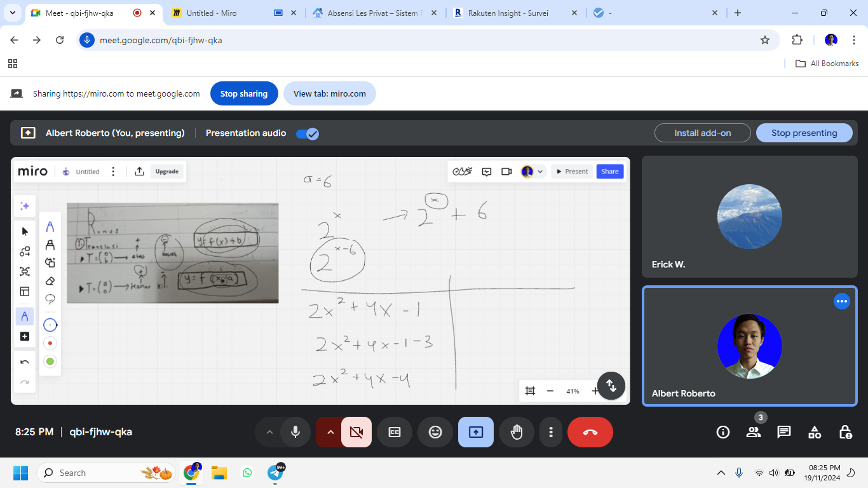
Task: Open the shapes and lines tool
Action: 25,252
